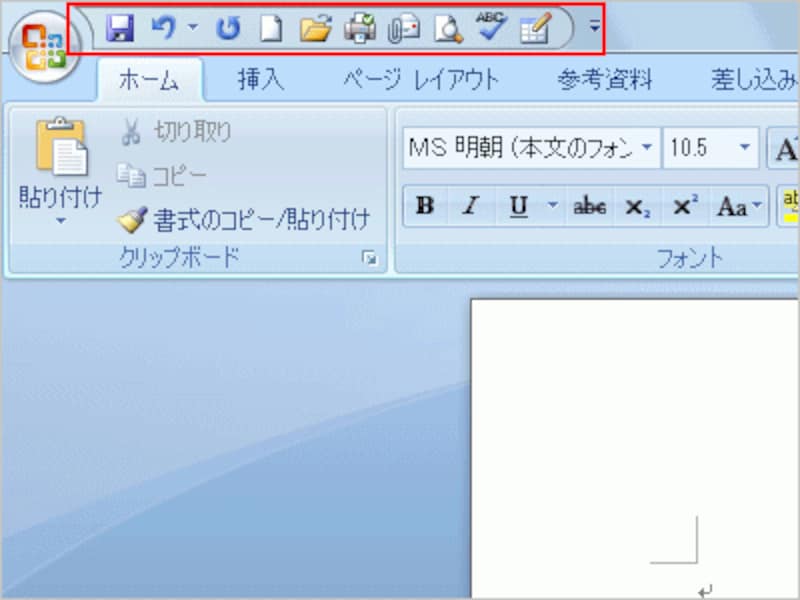This screenshot has width=800, height=600.
Task: Undo the last action
Action: 164,28
